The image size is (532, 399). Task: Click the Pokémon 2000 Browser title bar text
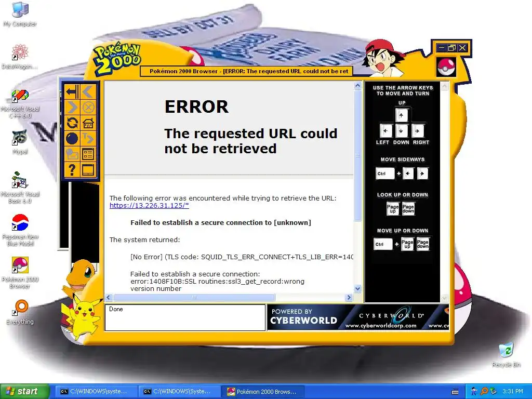coord(249,71)
